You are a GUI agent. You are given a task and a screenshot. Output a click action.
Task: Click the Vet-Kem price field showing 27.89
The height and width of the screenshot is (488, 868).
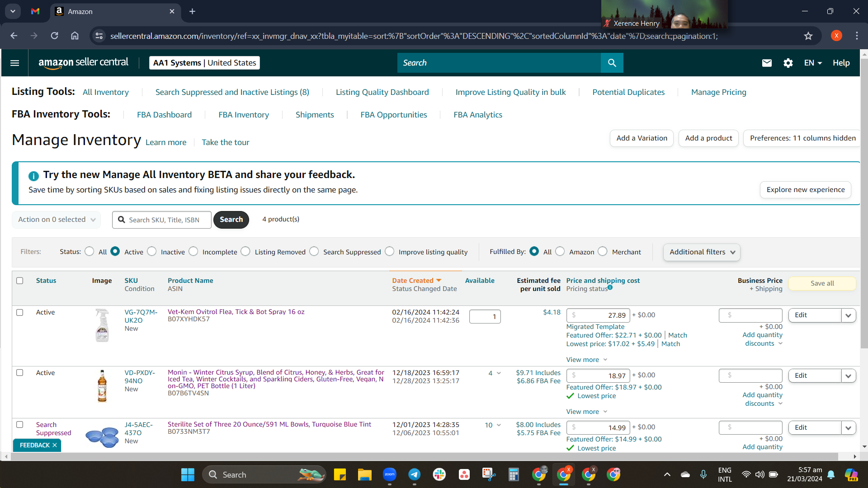pos(598,315)
